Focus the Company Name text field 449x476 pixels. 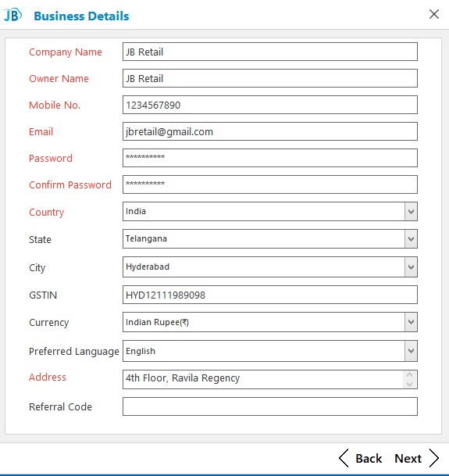pos(270,52)
